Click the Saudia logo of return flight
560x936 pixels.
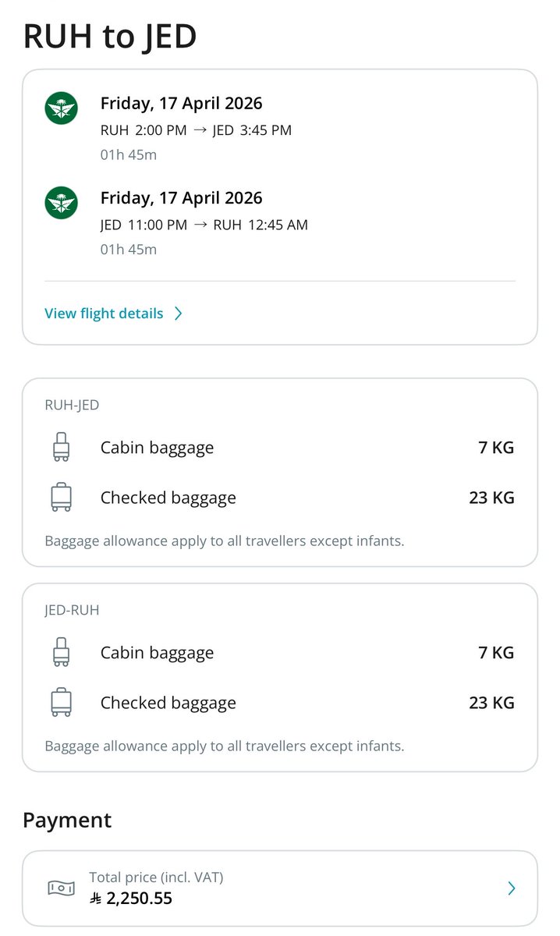(61, 204)
